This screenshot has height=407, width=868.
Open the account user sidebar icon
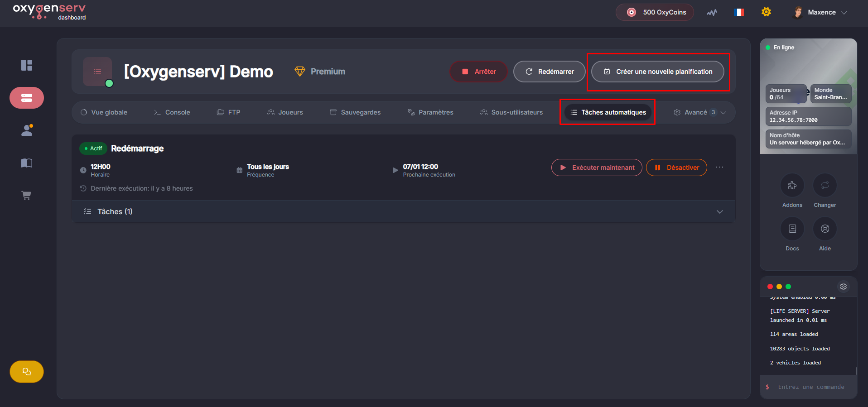tap(27, 130)
